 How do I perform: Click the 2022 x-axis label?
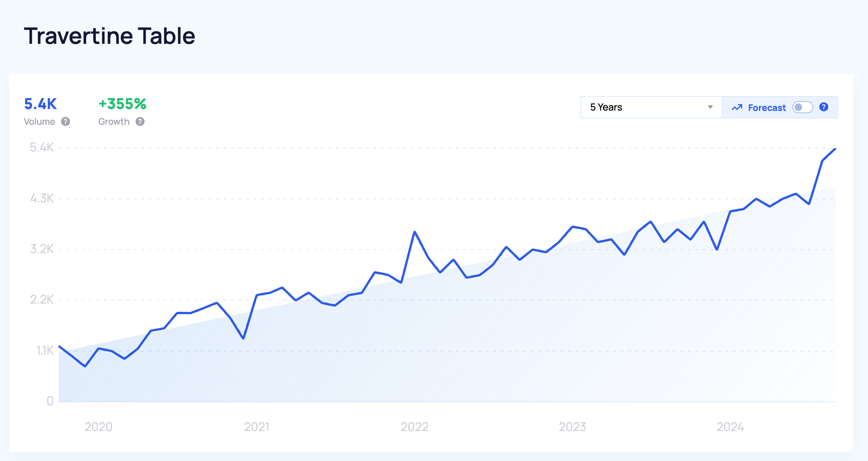pyautogui.click(x=415, y=427)
